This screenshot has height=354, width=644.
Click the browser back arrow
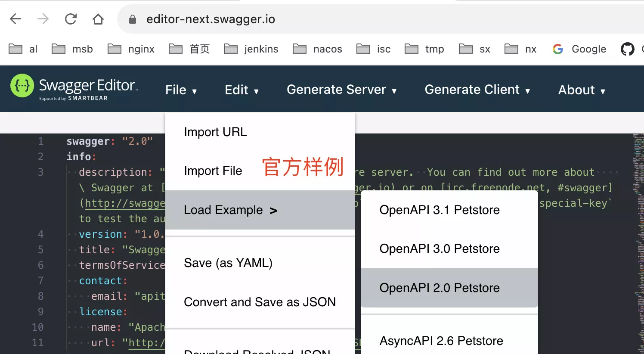15,19
